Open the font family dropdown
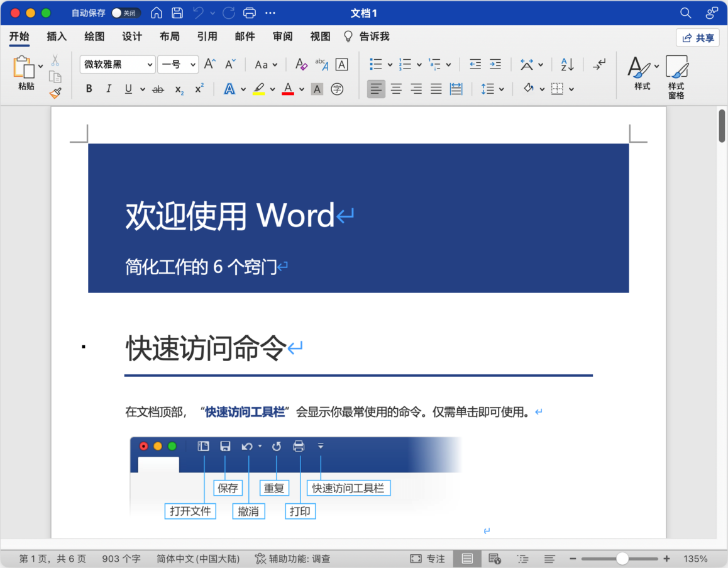 (x=151, y=64)
